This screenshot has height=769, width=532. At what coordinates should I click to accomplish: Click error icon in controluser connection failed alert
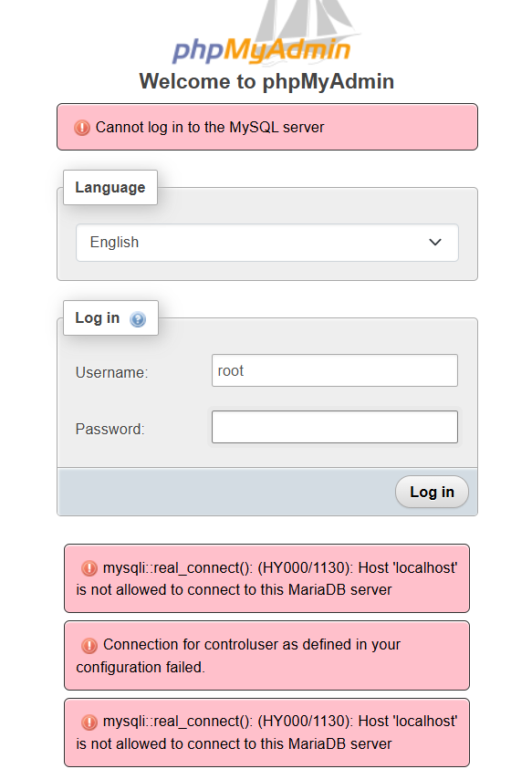pyautogui.click(x=89, y=646)
